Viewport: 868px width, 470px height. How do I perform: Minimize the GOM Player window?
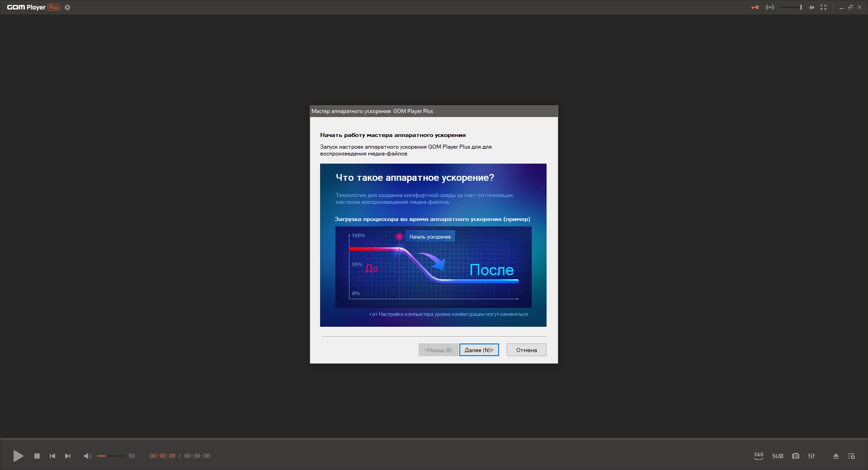[x=841, y=8]
